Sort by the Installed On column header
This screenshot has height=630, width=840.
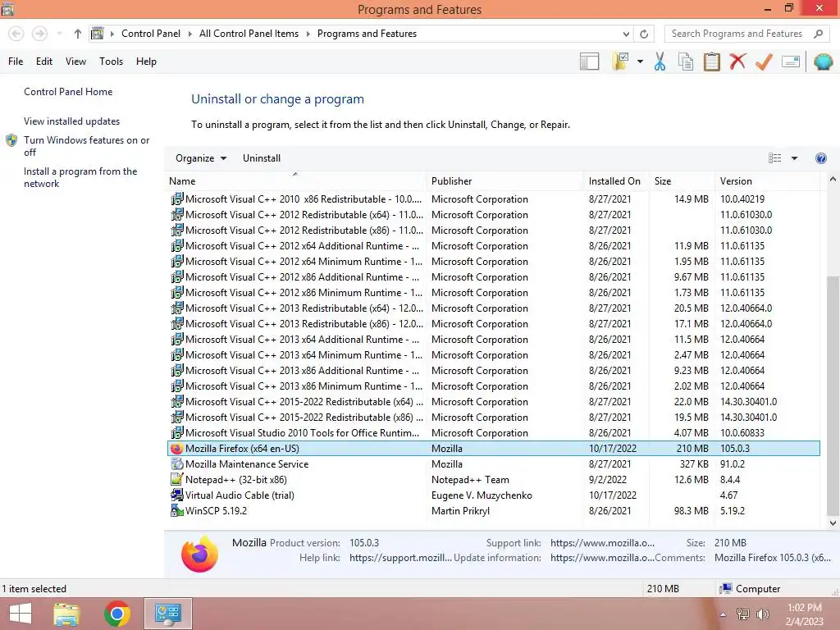616,181
